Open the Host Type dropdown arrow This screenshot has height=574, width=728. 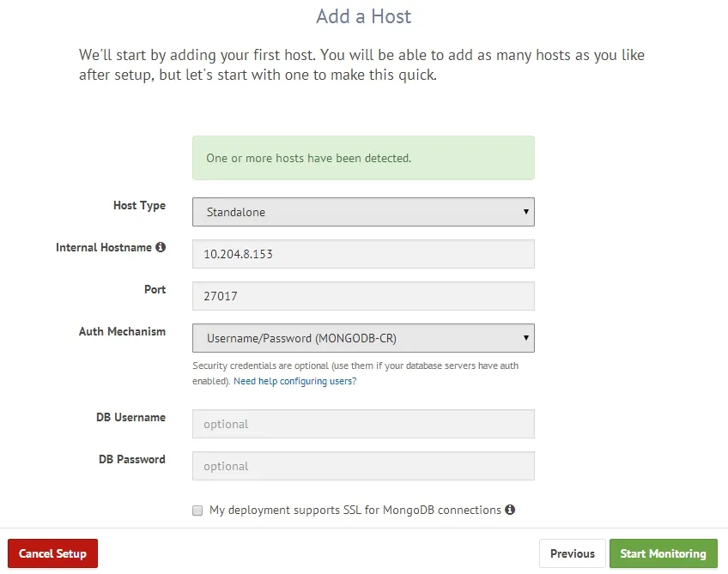[526, 212]
